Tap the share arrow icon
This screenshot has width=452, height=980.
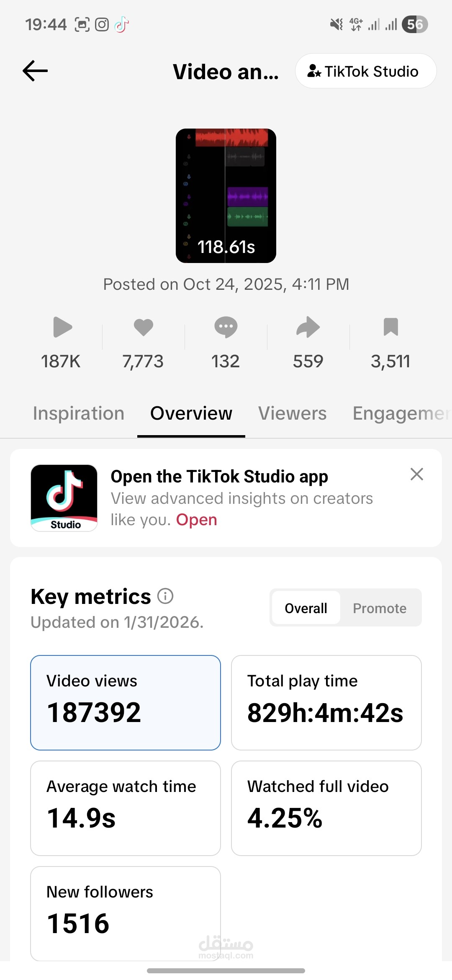tap(308, 327)
